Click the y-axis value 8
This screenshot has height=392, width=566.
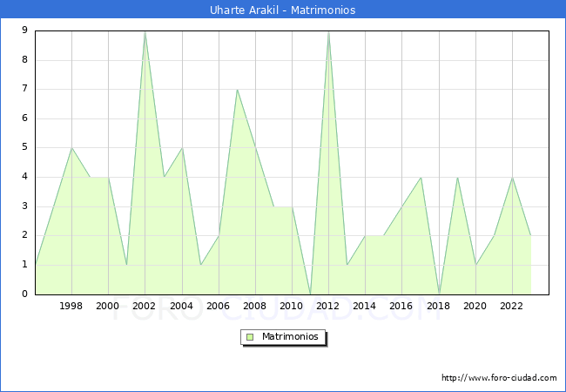(x=24, y=59)
